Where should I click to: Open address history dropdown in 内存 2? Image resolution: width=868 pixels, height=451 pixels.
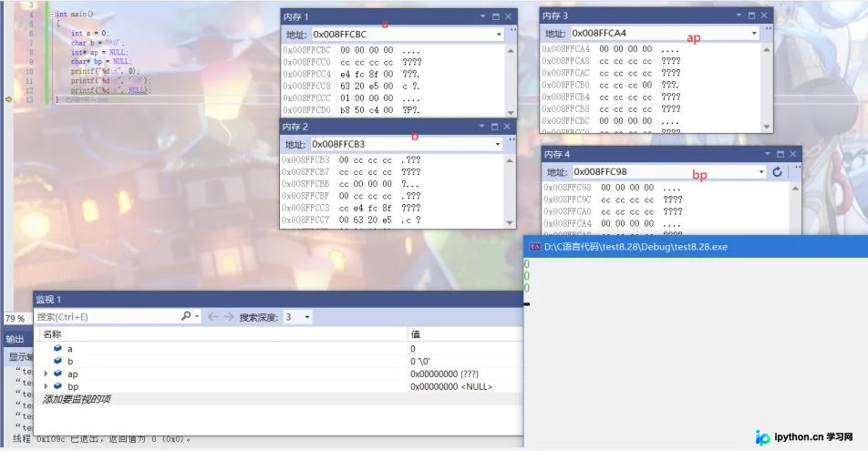tap(498, 144)
